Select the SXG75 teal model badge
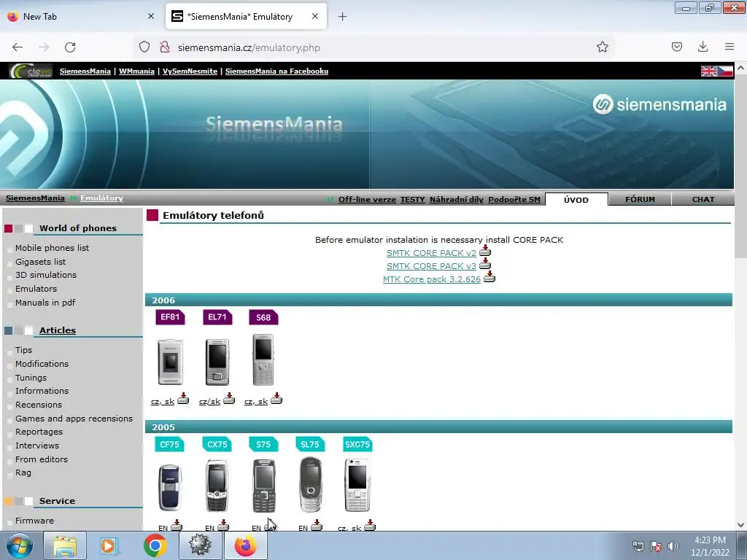 click(x=357, y=444)
